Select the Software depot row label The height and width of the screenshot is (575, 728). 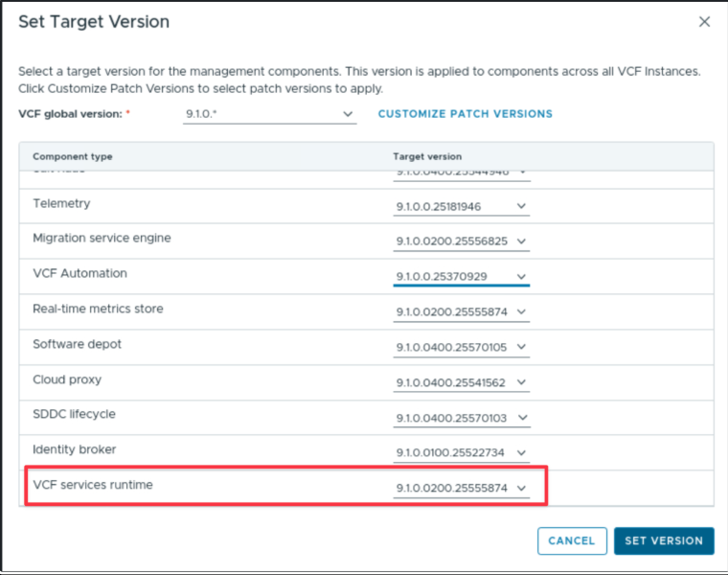tap(77, 344)
